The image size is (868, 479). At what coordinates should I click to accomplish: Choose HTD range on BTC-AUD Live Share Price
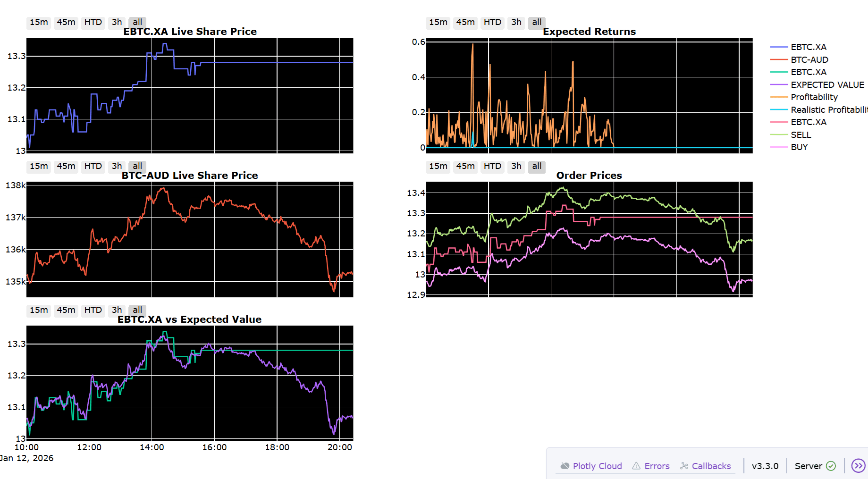click(93, 166)
